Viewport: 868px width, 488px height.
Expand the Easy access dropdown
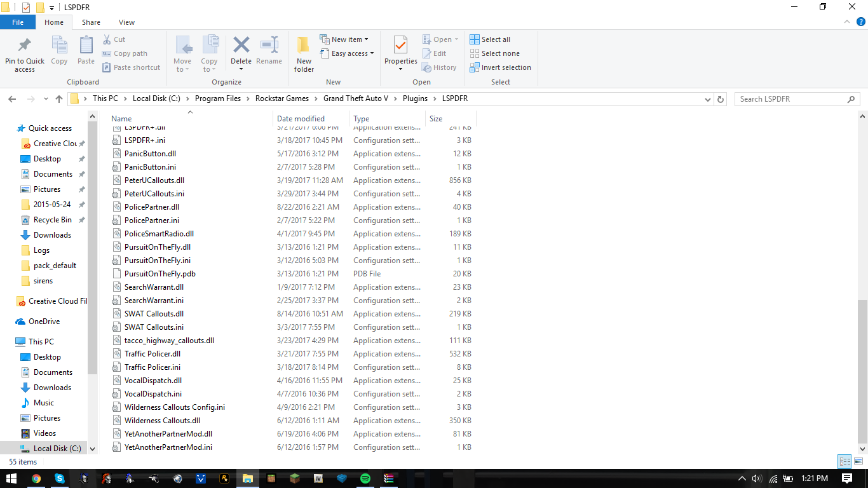[x=346, y=53]
